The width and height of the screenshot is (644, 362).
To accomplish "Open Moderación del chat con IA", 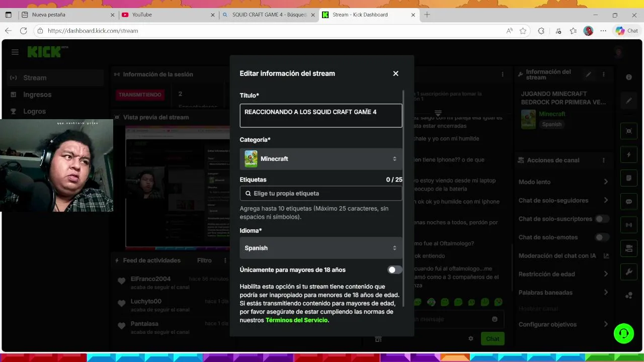I will click(563, 256).
